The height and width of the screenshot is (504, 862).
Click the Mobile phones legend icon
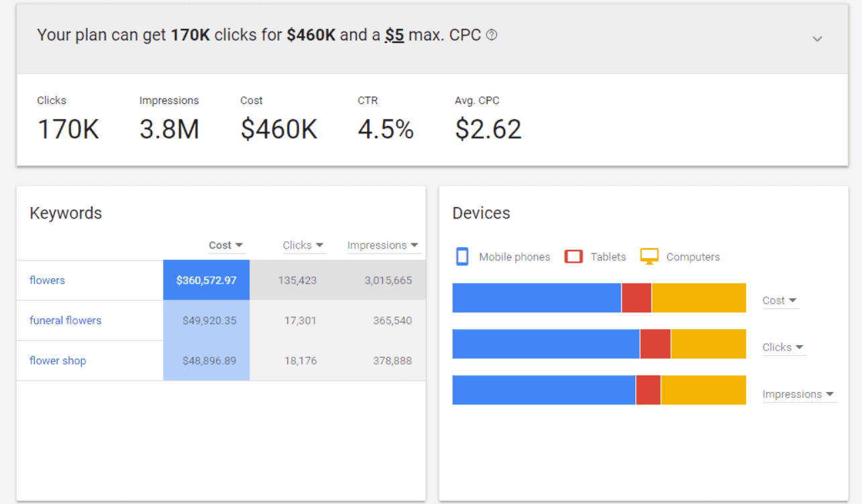[x=462, y=257]
